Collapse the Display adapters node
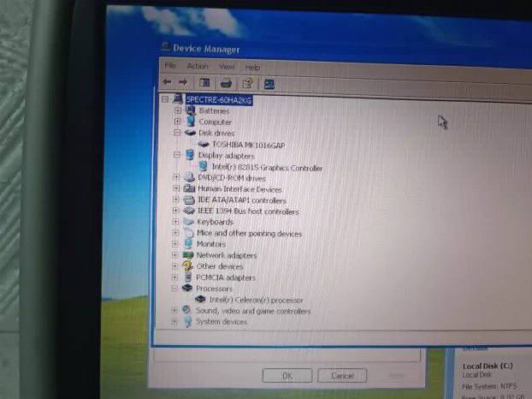The width and height of the screenshot is (532, 399). tap(176, 155)
